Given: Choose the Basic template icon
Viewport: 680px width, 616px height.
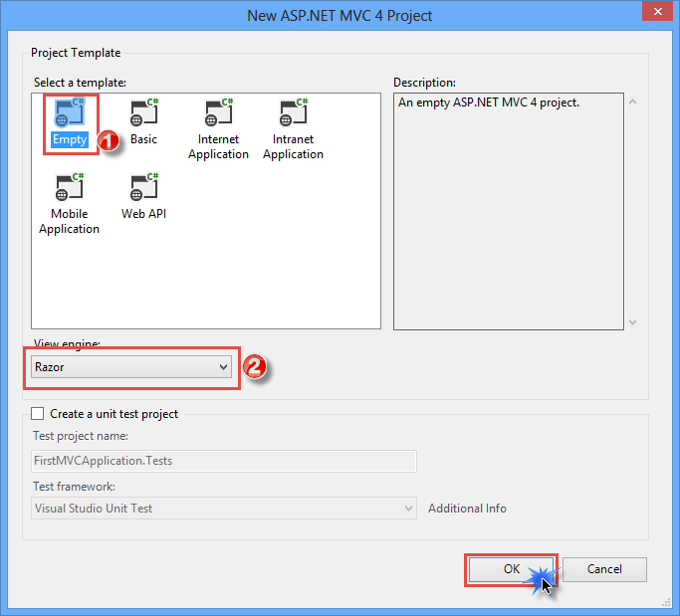Looking at the screenshot, I should [144, 112].
